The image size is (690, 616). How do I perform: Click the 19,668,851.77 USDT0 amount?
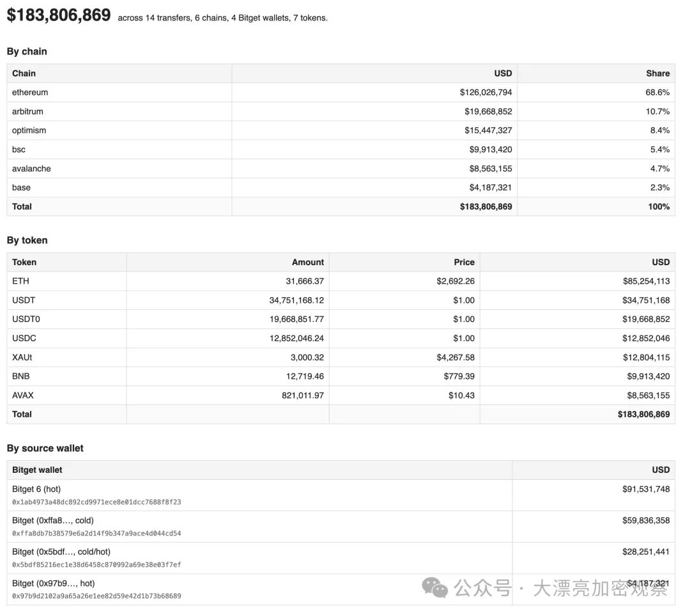pyautogui.click(x=296, y=319)
